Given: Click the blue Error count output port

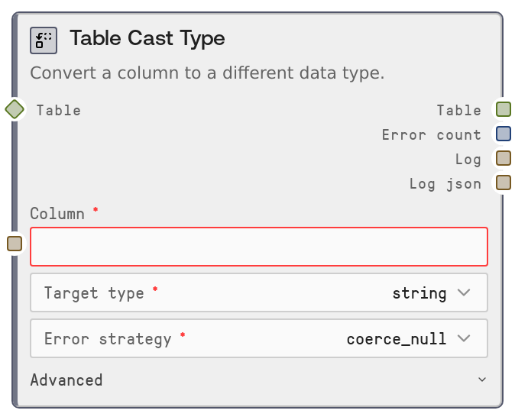Looking at the screenshot, I should coord(503,134).
